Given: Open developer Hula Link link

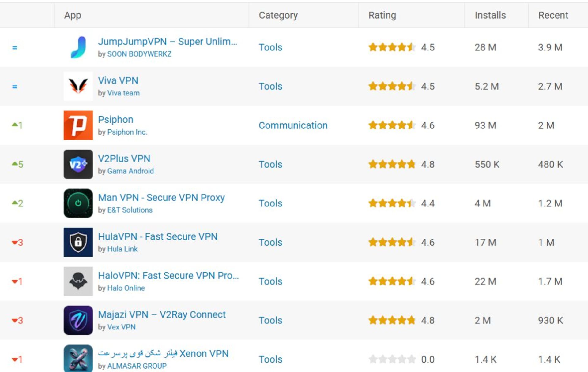Looking at the screenshot, I should click(x=122, y=249).
